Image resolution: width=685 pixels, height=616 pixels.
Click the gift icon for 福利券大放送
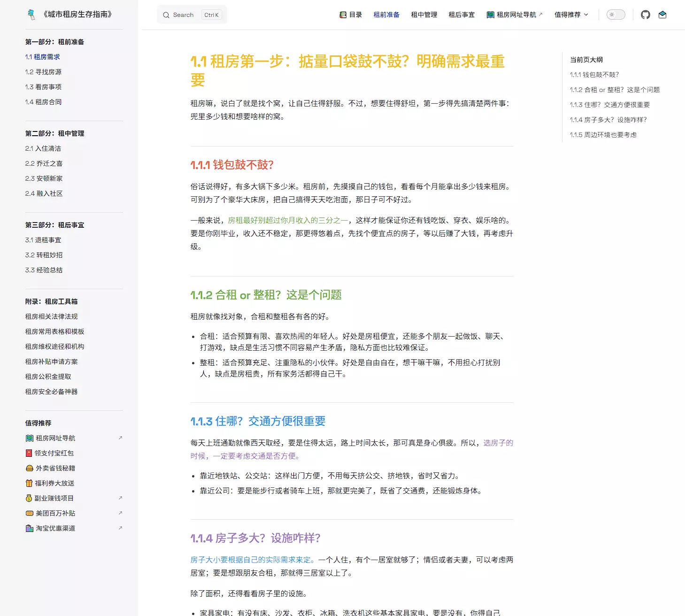pos(29,483)
